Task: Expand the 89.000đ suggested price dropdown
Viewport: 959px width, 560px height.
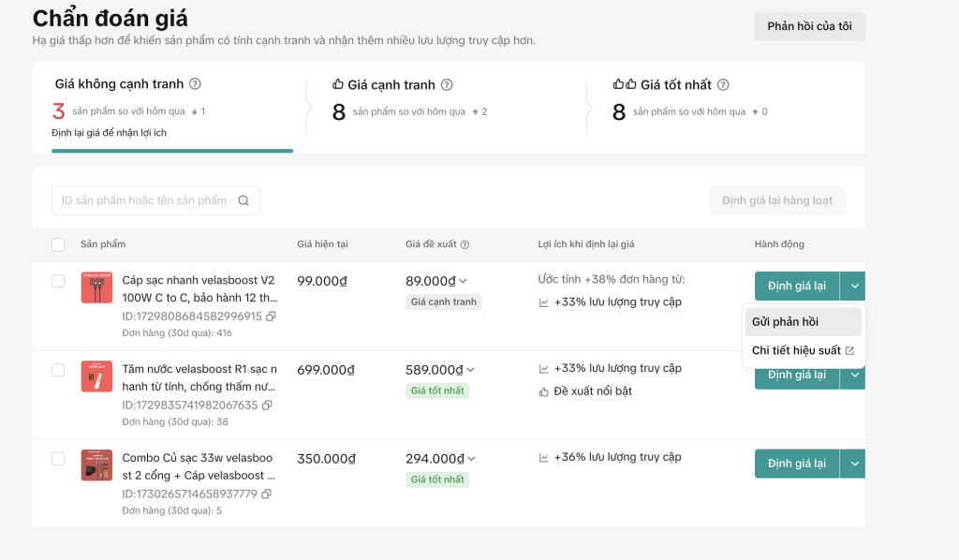Action: pos(464,281)
